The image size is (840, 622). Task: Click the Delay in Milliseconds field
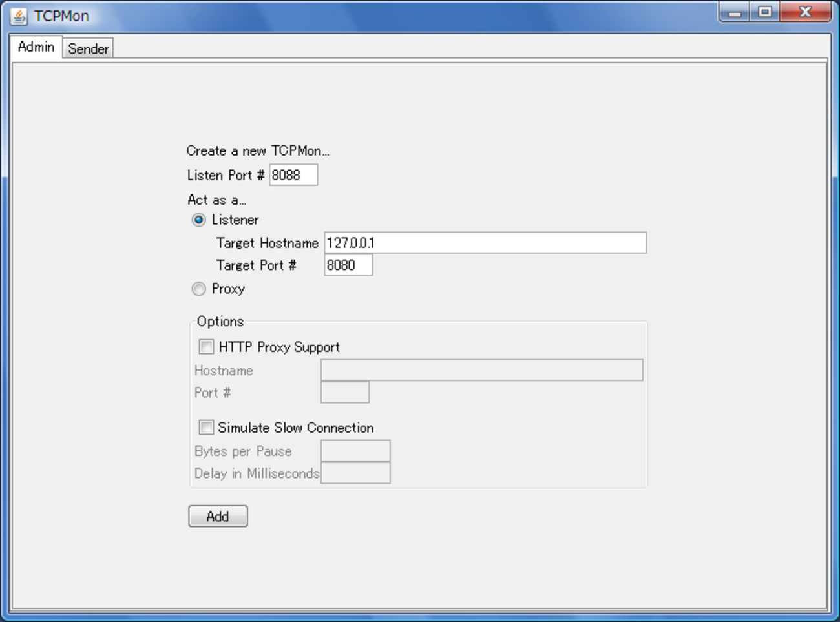355,473
